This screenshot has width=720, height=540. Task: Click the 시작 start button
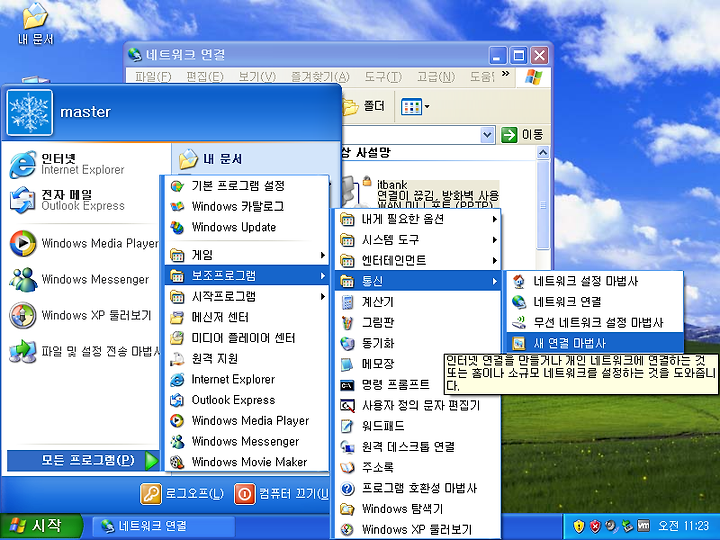coord(40,526)
